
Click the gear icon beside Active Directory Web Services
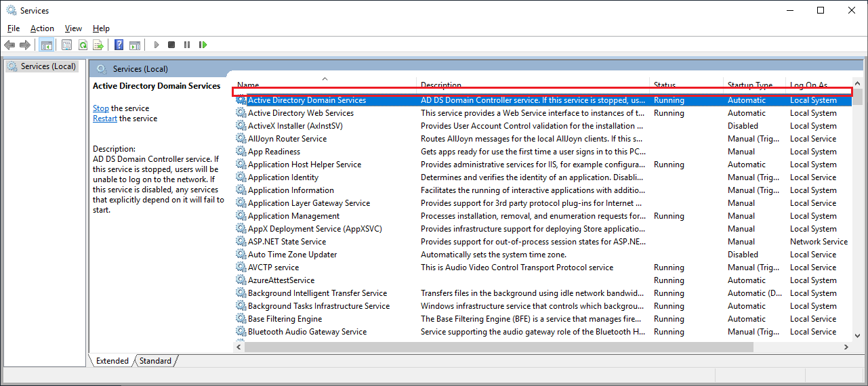coord(241,113)
